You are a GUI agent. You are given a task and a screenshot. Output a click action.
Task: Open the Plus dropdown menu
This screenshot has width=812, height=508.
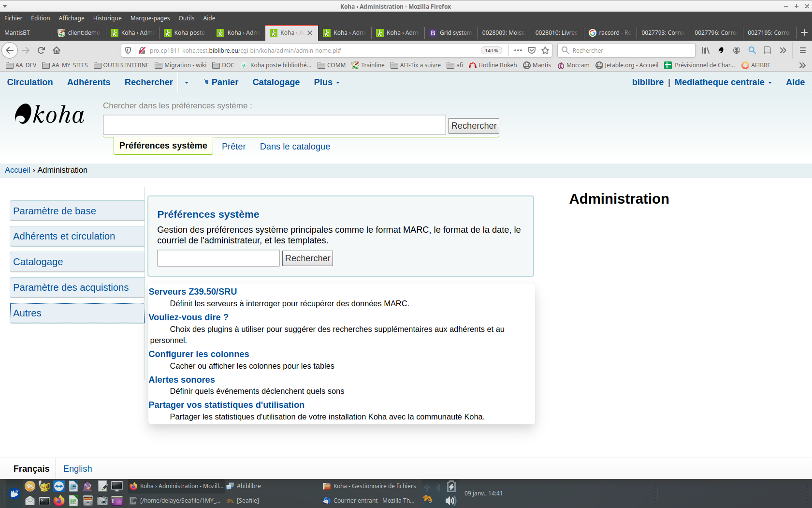click(x=327, y=82)
